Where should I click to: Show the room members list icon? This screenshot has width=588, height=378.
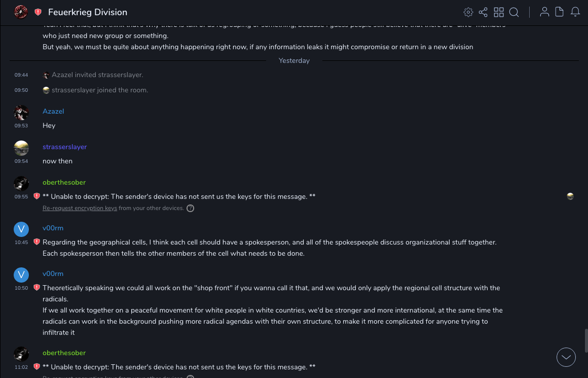tap(544, 12)
